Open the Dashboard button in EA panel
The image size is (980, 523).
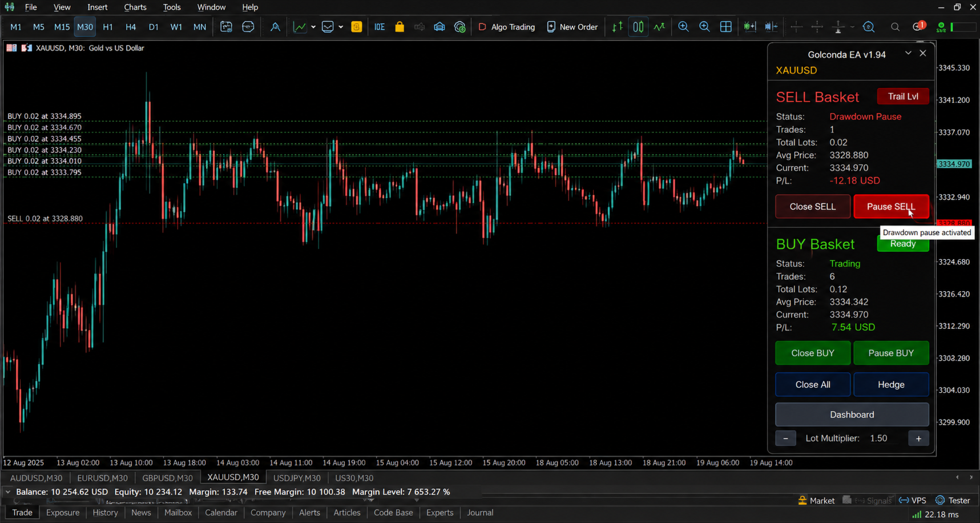click(852, 415)
